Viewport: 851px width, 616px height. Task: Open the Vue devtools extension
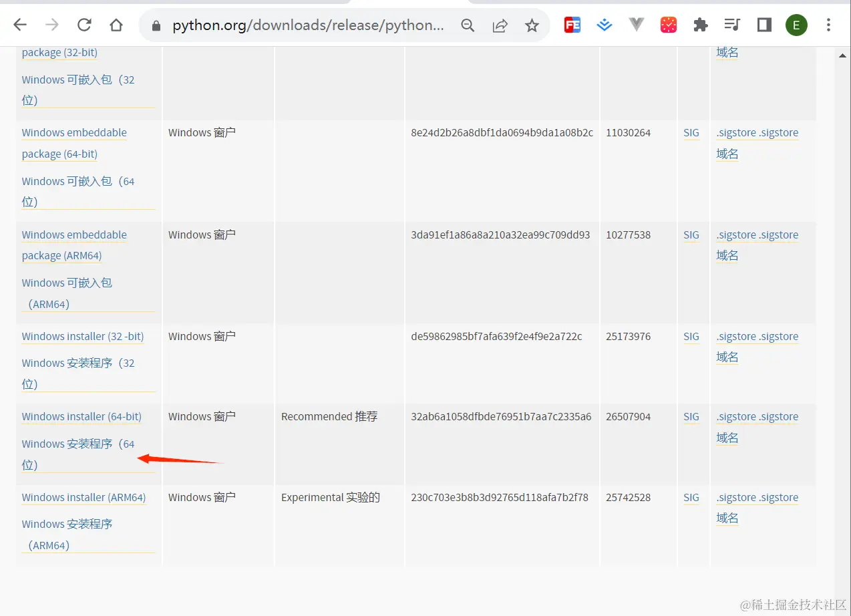(637, 25)
